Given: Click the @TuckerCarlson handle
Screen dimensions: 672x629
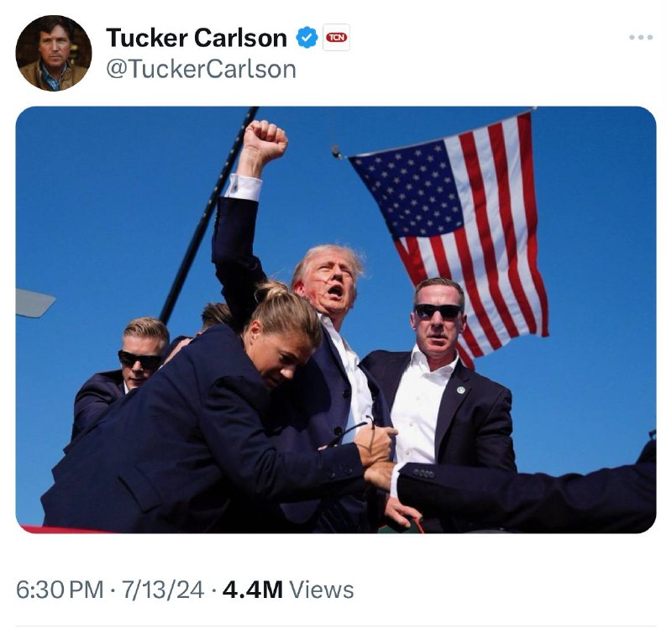Looking at the screenshot, I should (201, 69).
